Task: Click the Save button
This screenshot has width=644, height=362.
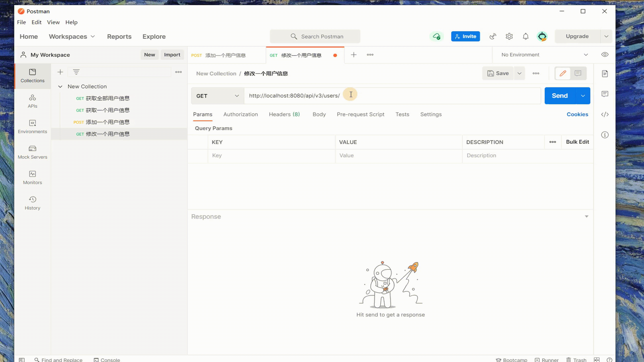Action: 498,73
